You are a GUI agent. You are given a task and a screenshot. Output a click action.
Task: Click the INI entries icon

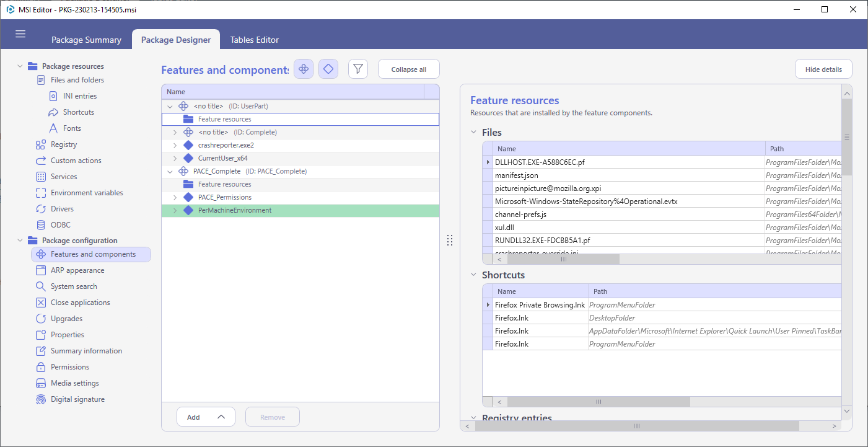(53, 96)
